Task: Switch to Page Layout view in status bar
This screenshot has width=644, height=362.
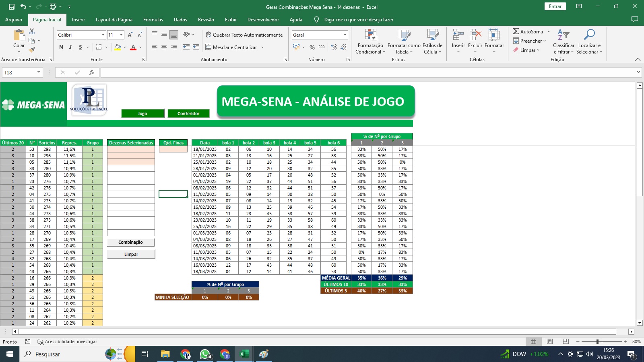Action: point(549,341)
